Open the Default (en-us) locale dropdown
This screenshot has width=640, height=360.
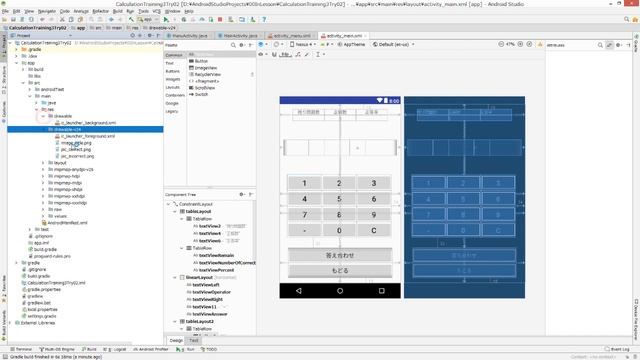[x=393, y=44]
